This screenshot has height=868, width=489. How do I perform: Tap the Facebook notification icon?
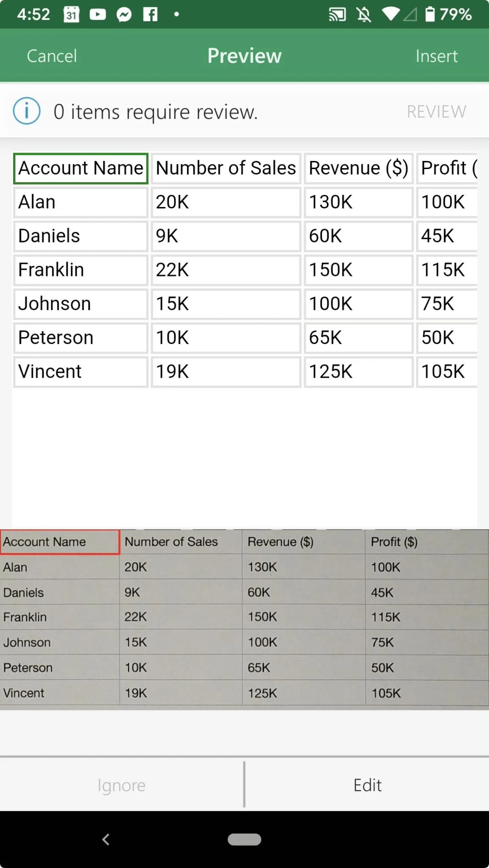[x=150, y=15]
